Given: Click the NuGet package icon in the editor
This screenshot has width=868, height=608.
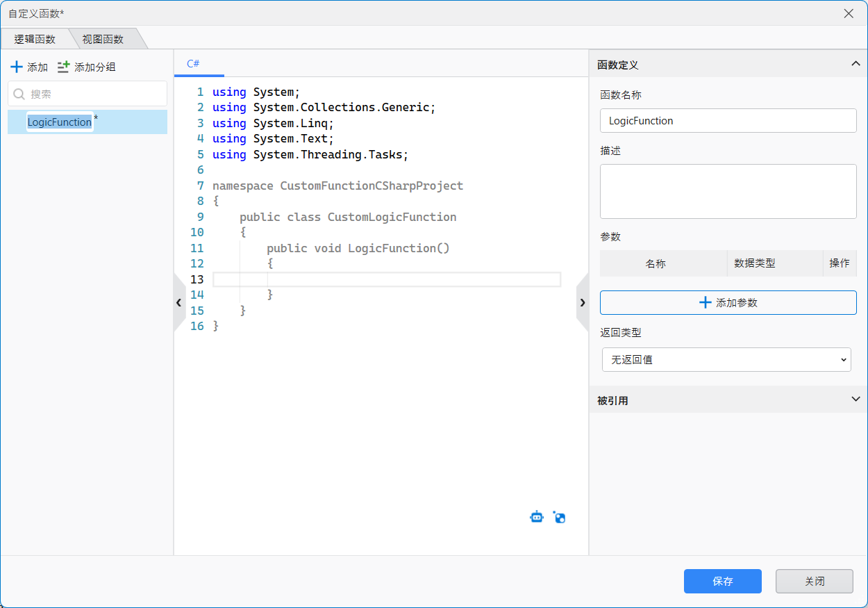Looking at the screenshot, I should [560, 517].
